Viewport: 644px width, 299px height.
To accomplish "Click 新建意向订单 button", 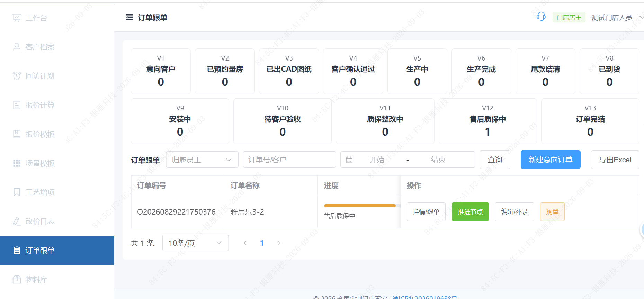I will click(x=551, y=160).
